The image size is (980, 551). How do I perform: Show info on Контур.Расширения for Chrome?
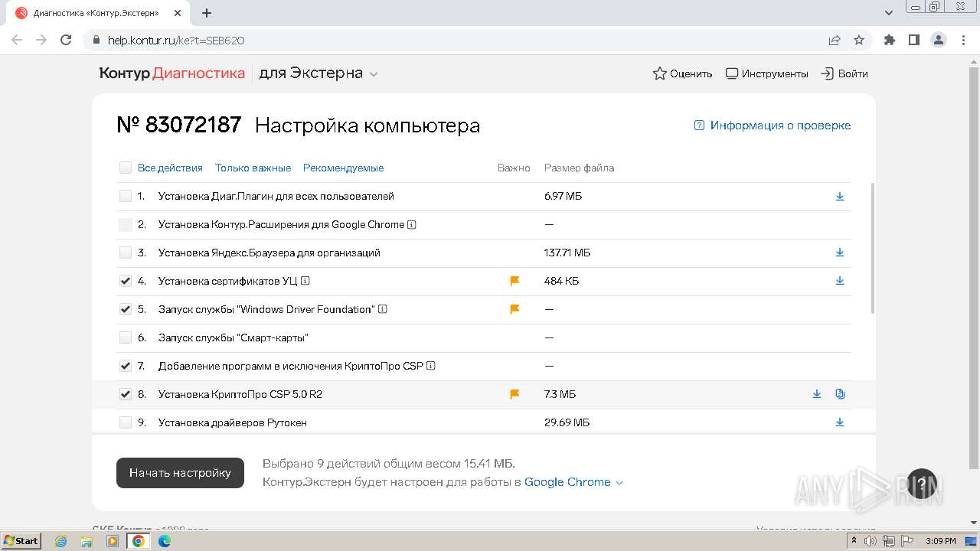coord(412,224)
